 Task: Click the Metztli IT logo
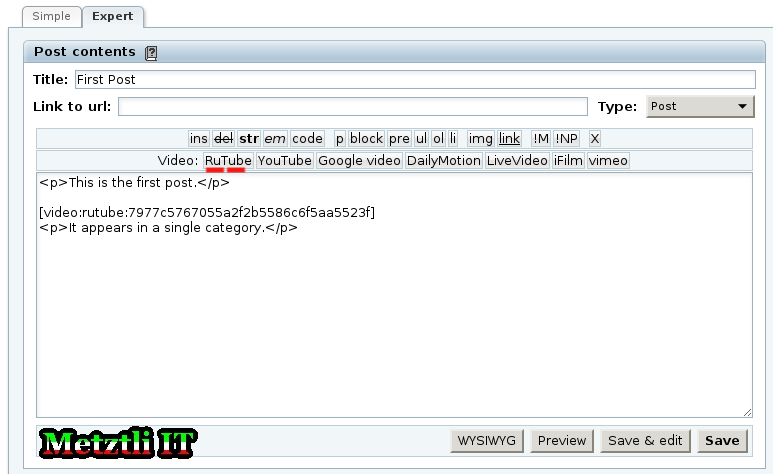(x=118, y=442)
